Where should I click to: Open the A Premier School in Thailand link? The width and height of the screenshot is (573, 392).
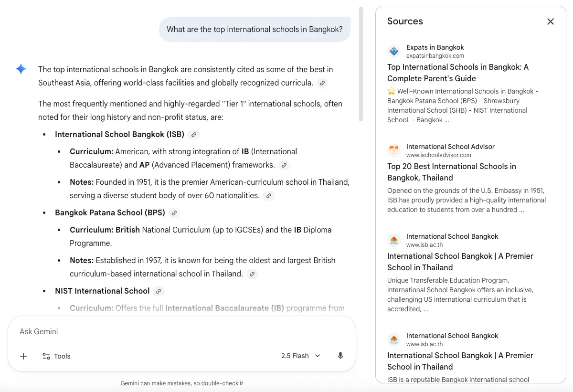(x=460, y=262)
